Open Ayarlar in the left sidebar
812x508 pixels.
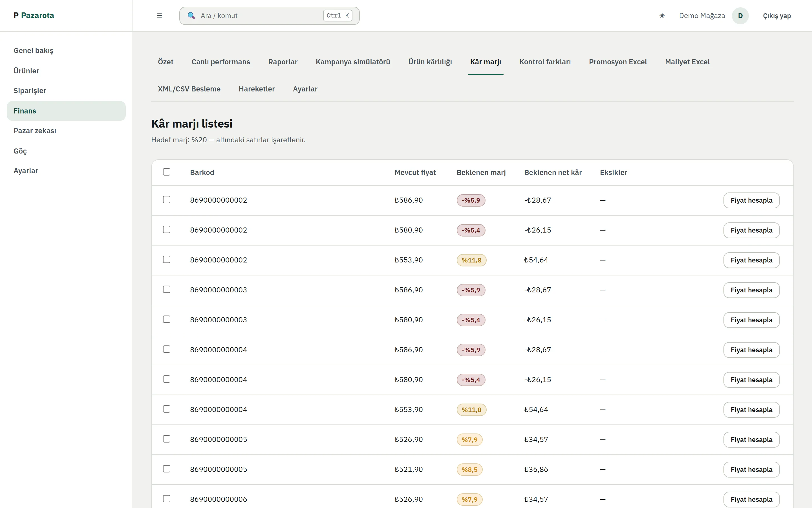(x=66, y=171)
